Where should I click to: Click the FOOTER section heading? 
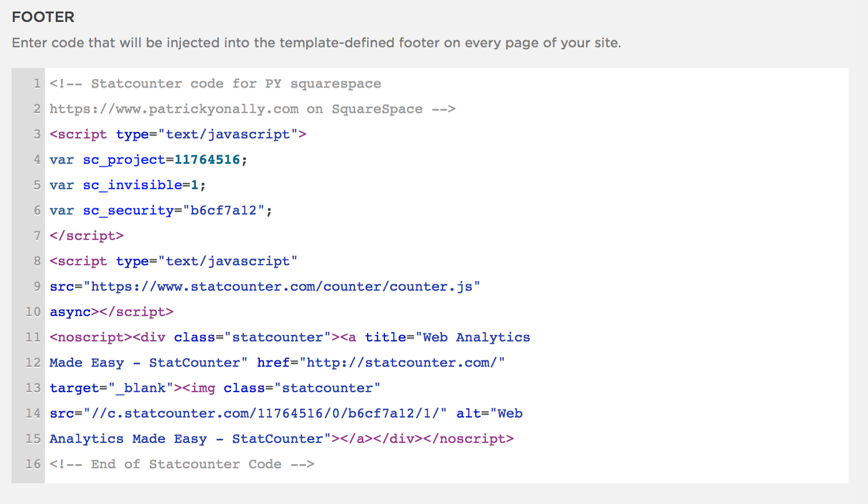[43, 17]
